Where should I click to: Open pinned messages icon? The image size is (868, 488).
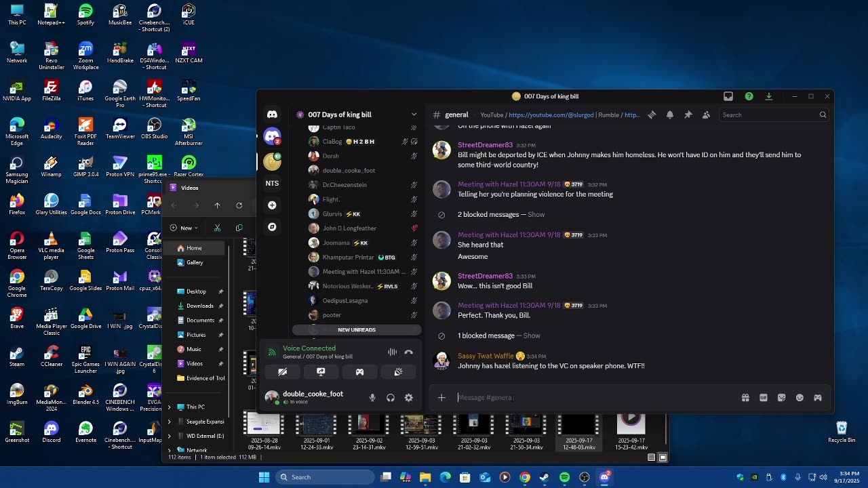(x=688, y=115)
